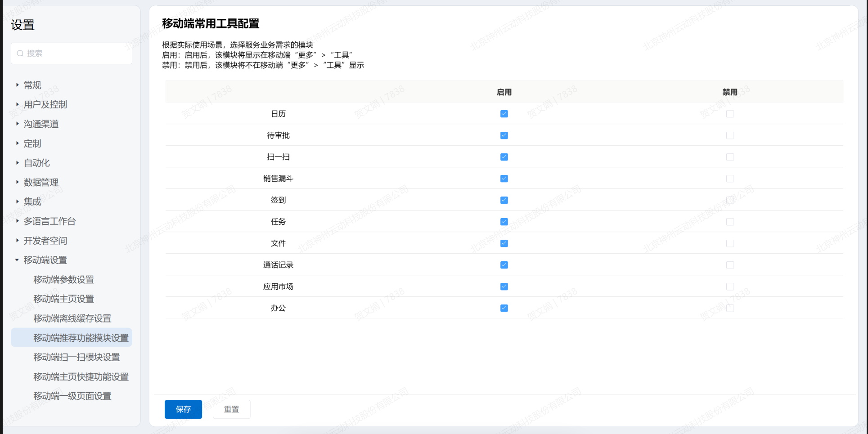Expand the 用户及控制 section
The height and width of the screenshot is (434, 868).
click(45, 104)
